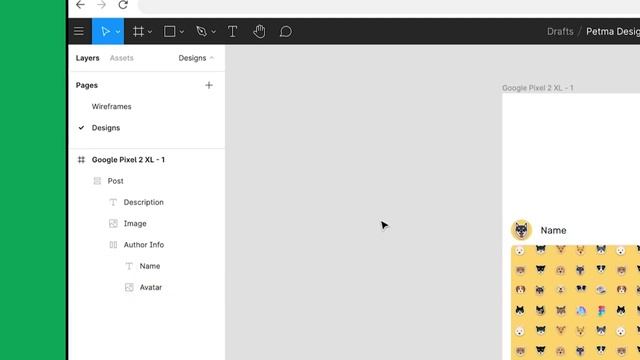Viewport: 640px width, 360px height.
Task: Select the Rectangle shape tool
Action: pos(169,31)
